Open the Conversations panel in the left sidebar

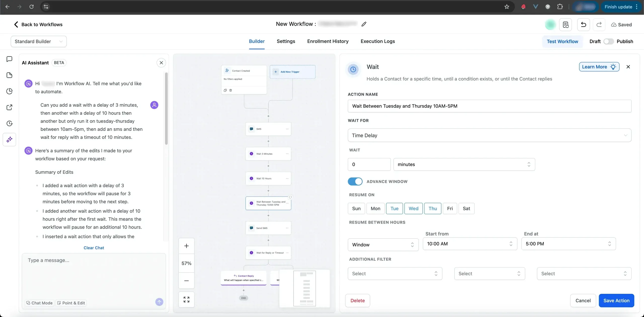click(x=9, y=59)
